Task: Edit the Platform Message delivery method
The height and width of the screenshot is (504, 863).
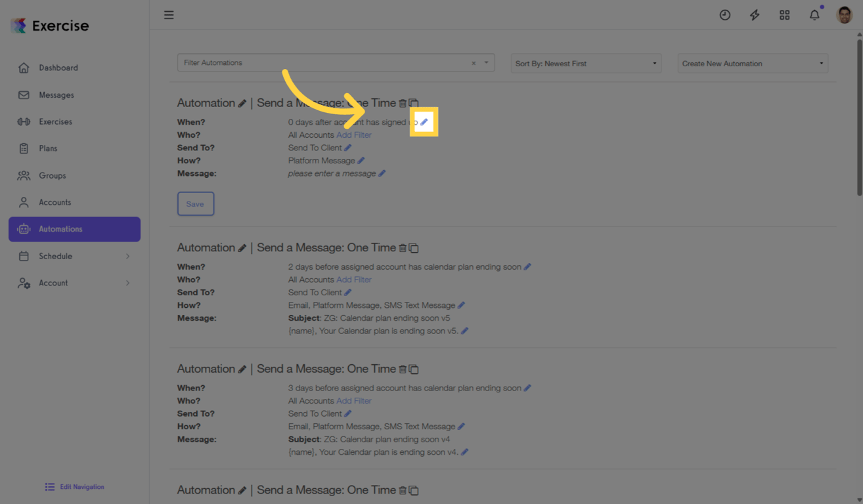Action: pos(361,161)
